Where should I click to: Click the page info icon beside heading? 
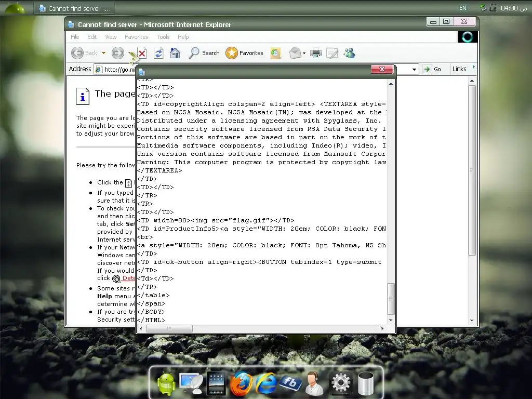[x=83, y=96]
